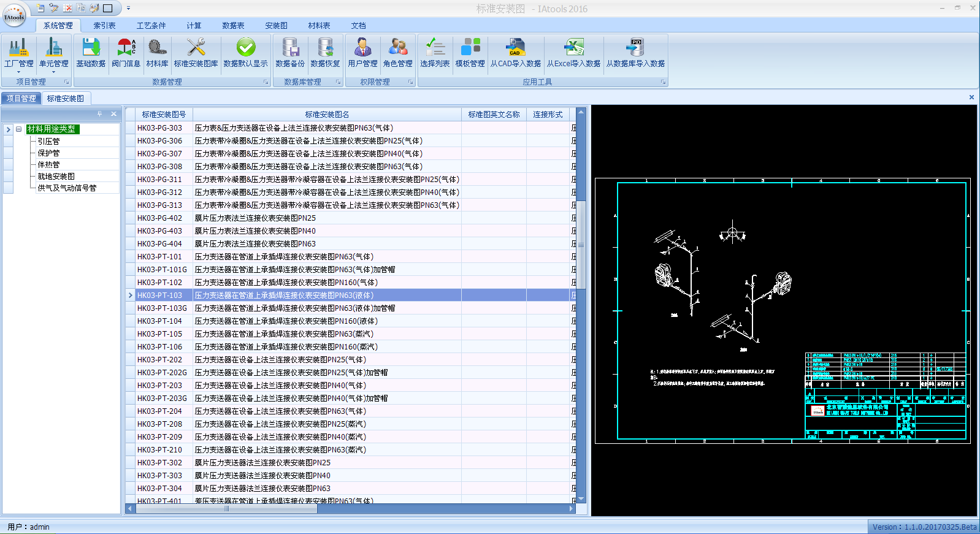Screen dimensions: 980x534
Task: Close the document tab area with X
Action: pyautogui.click(x=971, y=97)
